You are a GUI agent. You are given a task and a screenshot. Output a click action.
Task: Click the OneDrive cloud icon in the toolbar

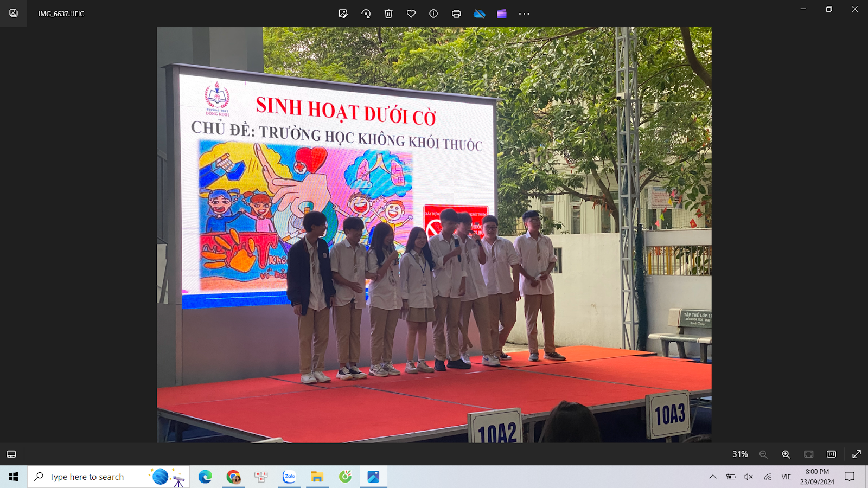pyautogui.click(x=479, y=14)
